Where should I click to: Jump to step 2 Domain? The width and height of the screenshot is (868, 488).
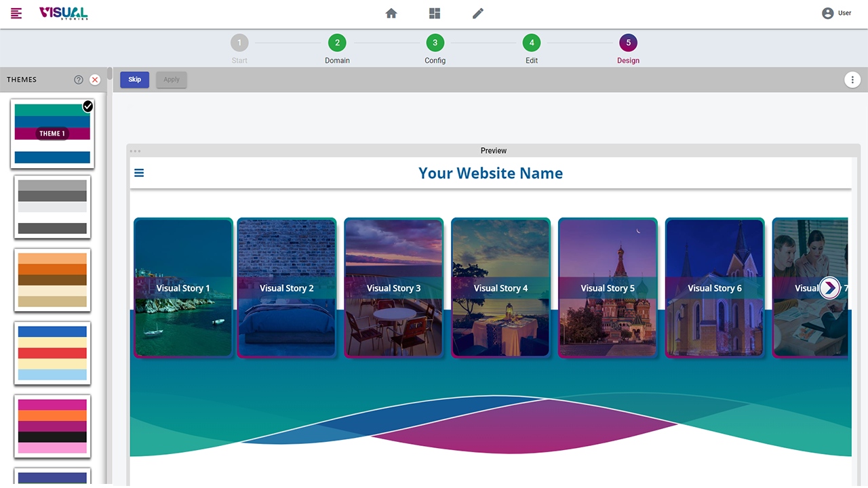coord(337,49)
